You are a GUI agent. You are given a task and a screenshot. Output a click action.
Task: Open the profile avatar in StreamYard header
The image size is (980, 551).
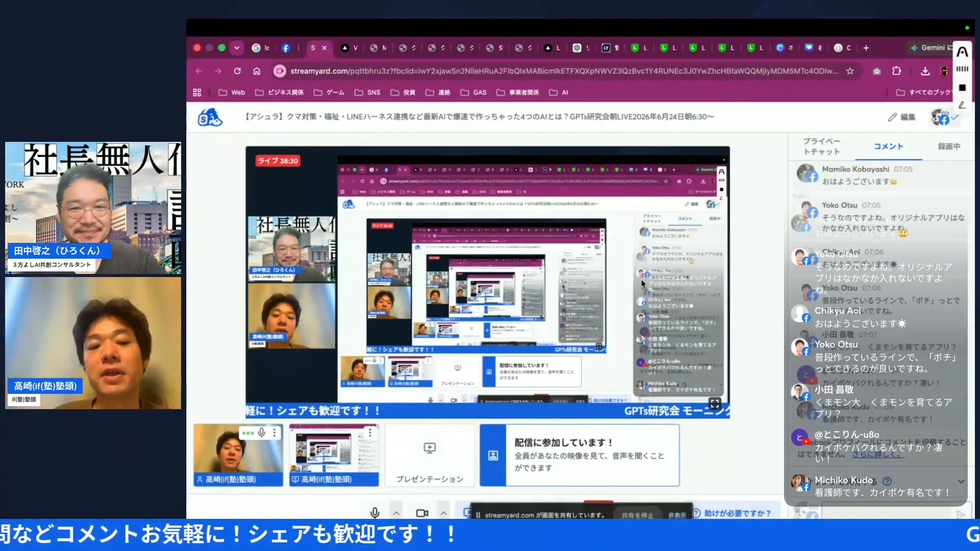(940, 117)
